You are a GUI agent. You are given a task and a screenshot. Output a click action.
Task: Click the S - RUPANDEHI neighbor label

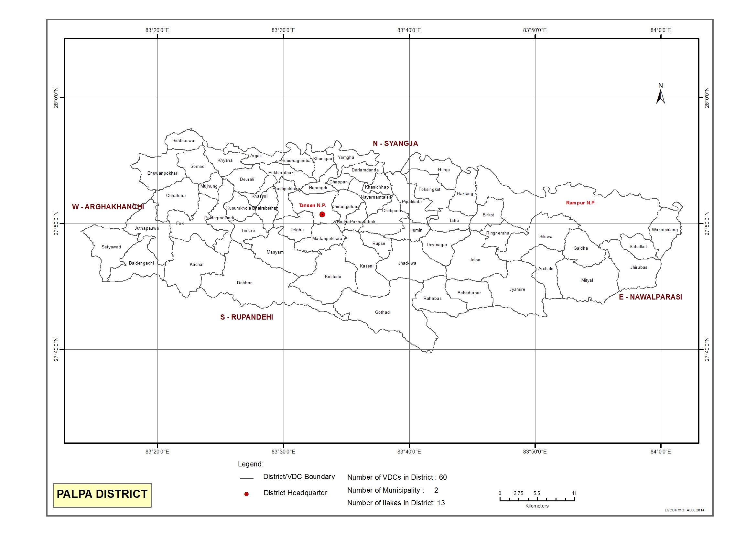[246, 317]
